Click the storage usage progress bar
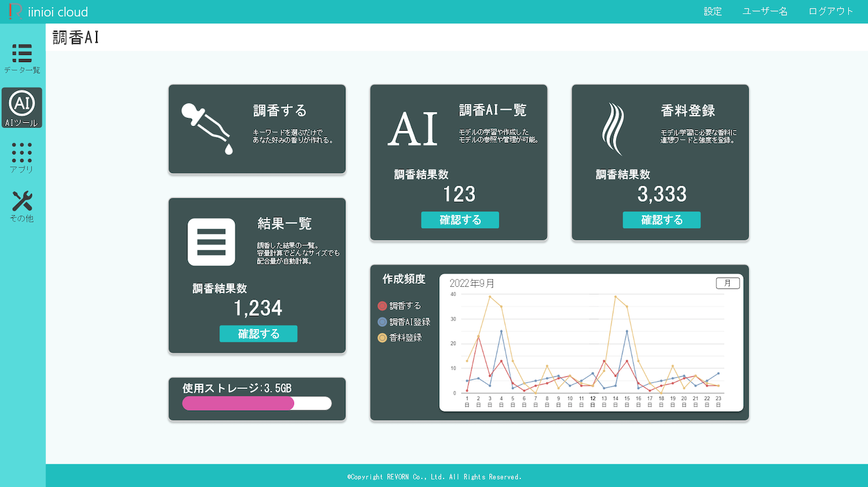Screen dimensions: 868x487 coord(256,403)
